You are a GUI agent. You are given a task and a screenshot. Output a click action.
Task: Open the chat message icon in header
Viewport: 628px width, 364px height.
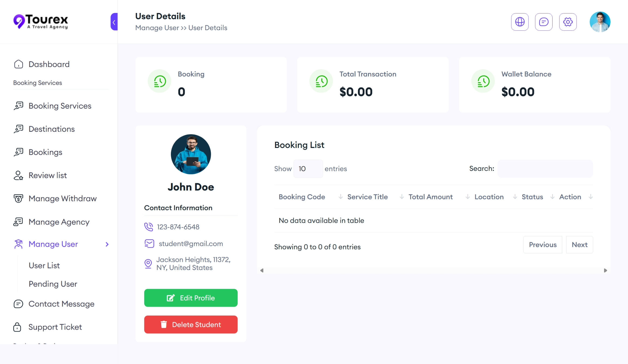544,22
